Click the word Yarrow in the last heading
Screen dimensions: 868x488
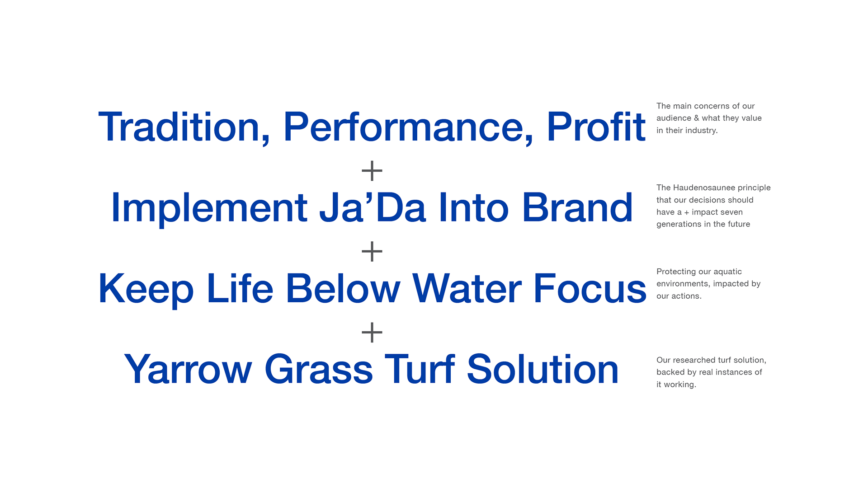188,369
